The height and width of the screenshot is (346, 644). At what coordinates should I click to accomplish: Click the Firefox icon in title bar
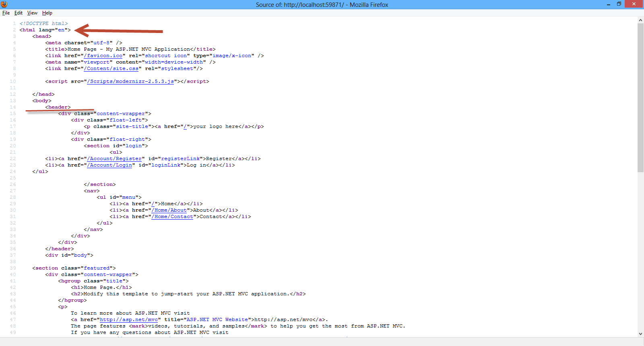[4, 4]
